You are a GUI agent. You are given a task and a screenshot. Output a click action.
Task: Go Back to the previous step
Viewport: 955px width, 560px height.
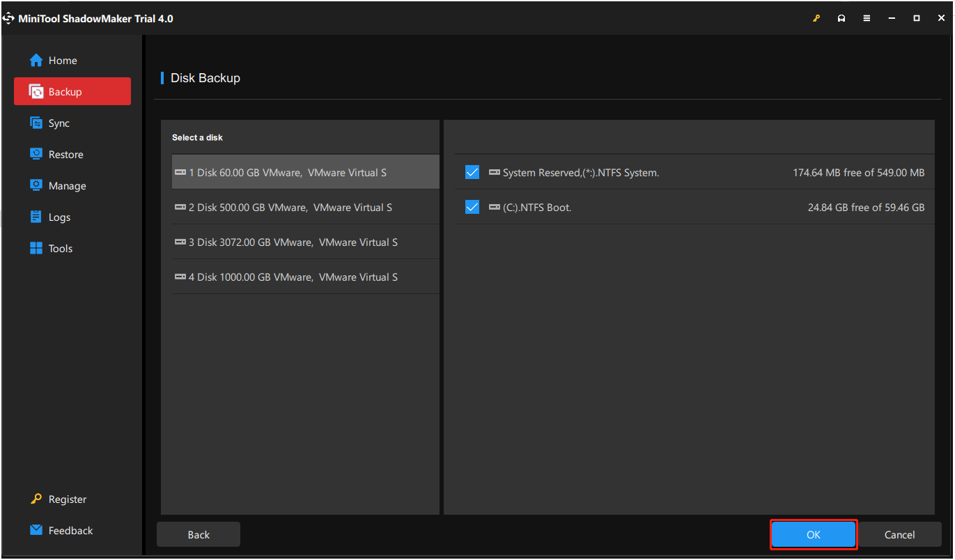[x=199, y=534]
